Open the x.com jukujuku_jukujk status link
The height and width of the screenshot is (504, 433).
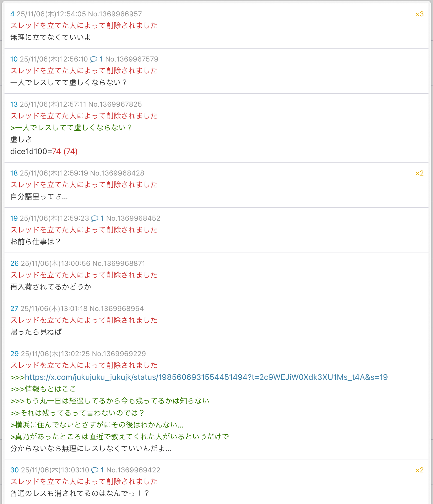[x=206, y=377]
